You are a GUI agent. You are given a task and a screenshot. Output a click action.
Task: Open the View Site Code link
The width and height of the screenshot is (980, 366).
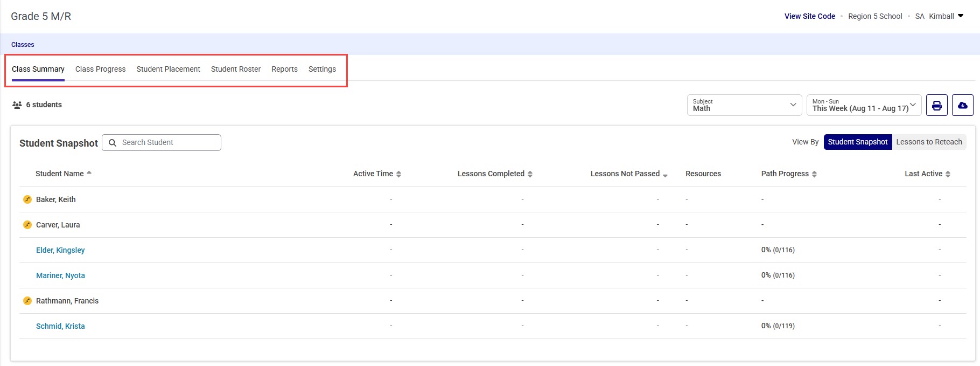coord(809,16)
